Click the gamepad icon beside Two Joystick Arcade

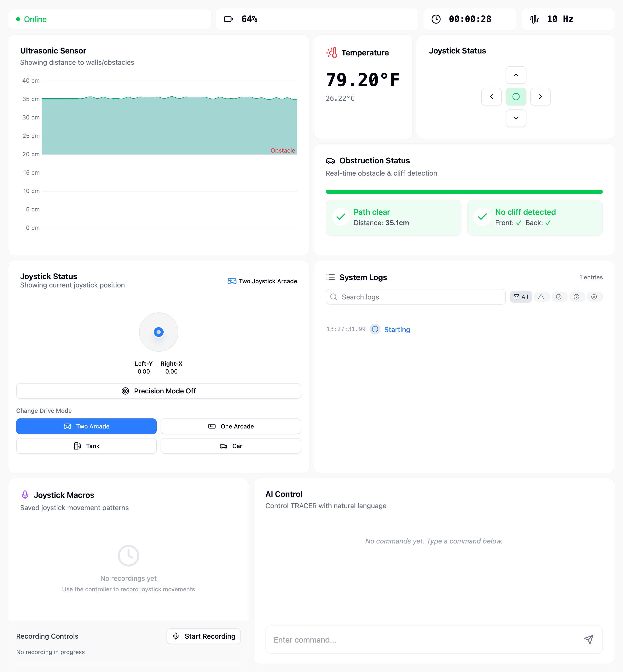pos(232,281)
